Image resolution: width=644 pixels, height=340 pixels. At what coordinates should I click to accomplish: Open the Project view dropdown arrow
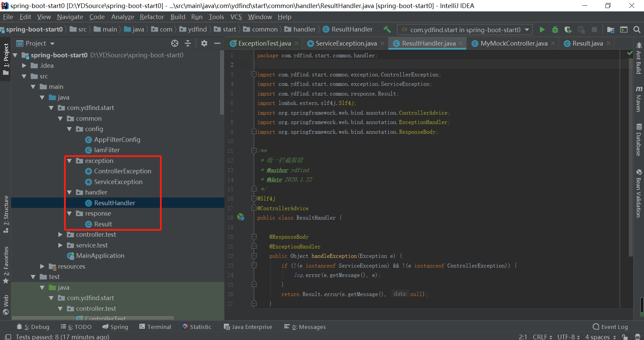pyautogui.click(x=52, y=44)
